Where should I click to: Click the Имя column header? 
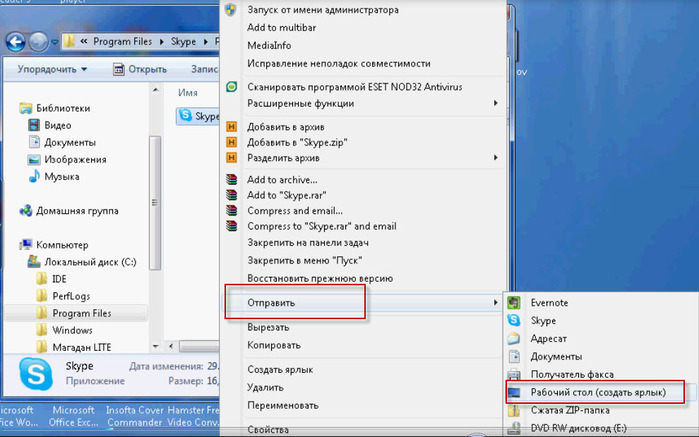click(188, 92)
